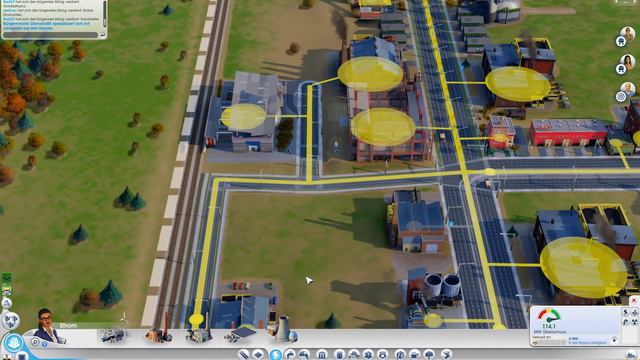Close the power info panel
Viewport: 640px width, 360px height.
[x=634, y=301]
